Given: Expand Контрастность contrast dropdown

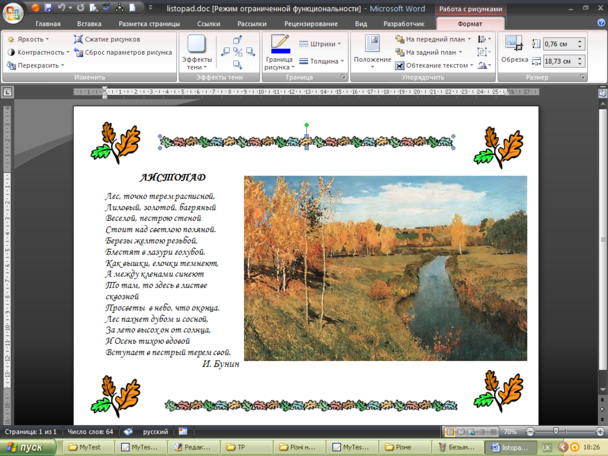Looking at the screenshot, I should pyautogui.click(x=38, y=52).
